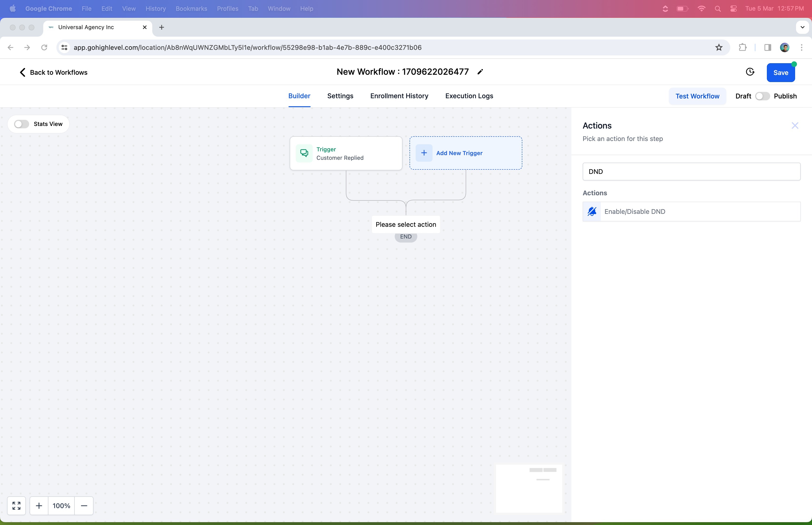Click the Customer Replied trigger chat icon
This screenshot has width=812, height=525.
(x=304, y=153)
